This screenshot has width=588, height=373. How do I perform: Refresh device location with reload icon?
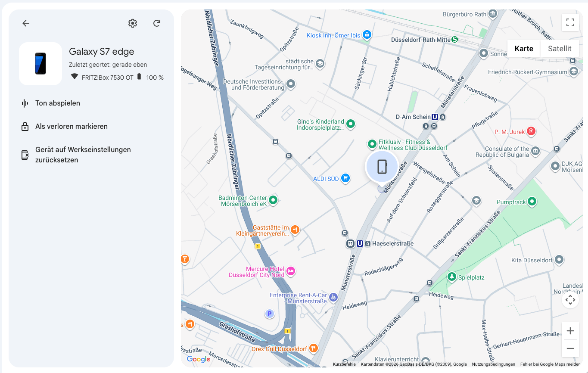click(157, 23)
